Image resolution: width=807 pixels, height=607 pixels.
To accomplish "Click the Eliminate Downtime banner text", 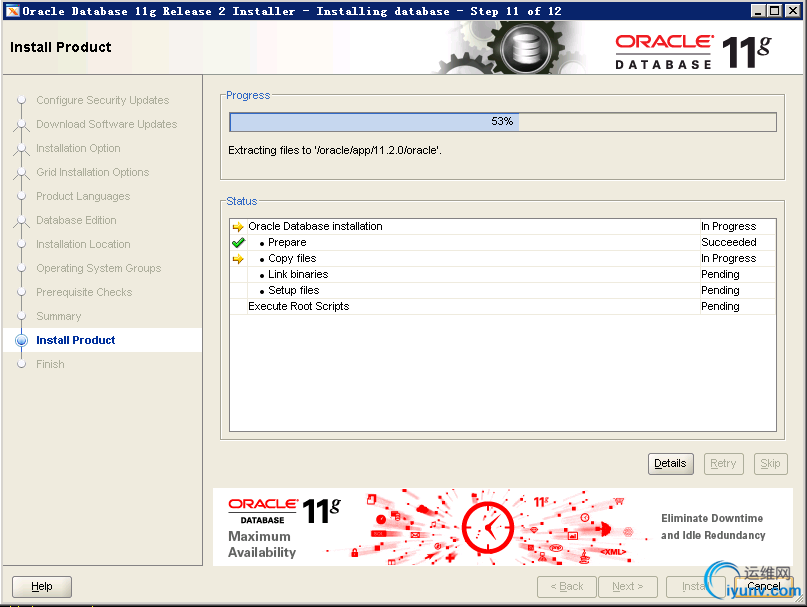I will tap(713, 527).
